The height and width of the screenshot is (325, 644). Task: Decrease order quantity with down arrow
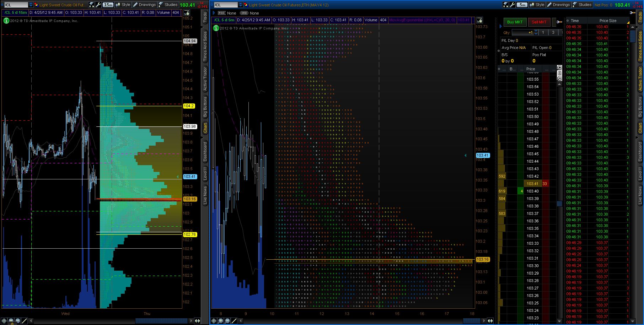pos(536,34)
